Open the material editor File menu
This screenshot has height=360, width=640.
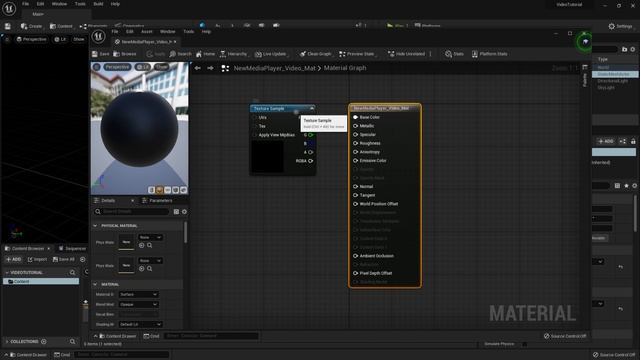(115, 31)
